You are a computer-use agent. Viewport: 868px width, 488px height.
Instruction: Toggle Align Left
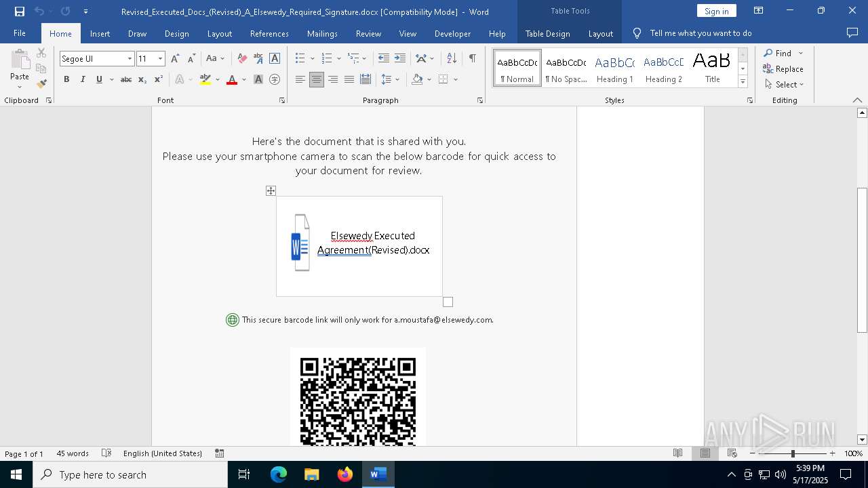point(300,80)
